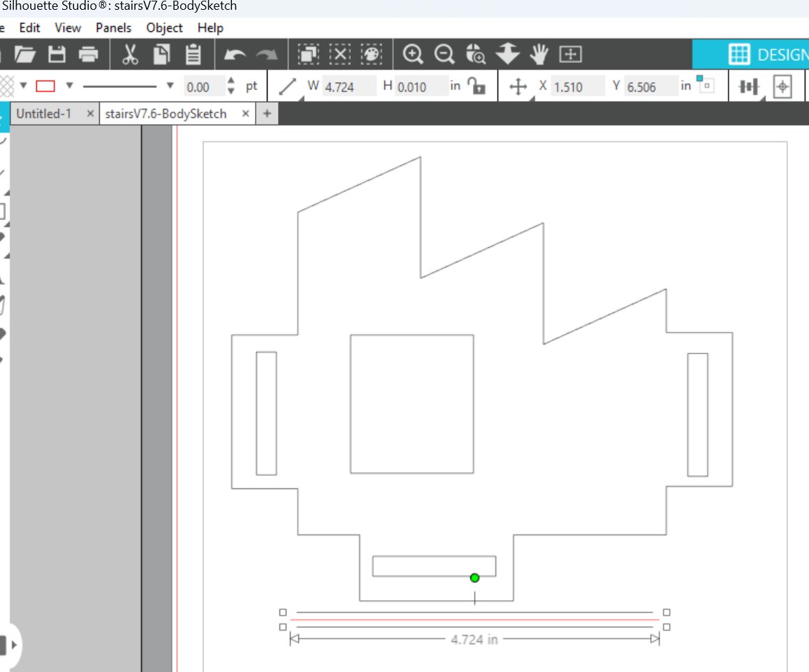Copy the selected object
Image resolution: width=809 pixels, height=672 pixels.
pyautogui.click(x=161, y=54)
